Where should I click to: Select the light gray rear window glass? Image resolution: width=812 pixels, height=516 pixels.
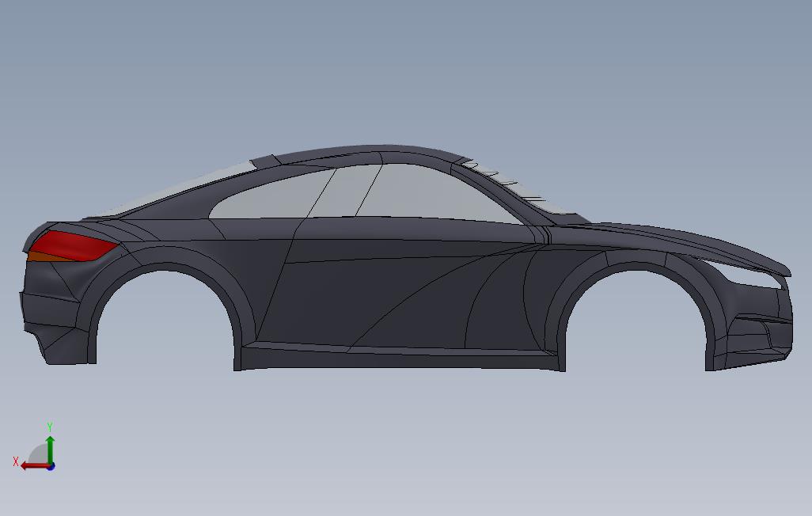tap(176, 190)
